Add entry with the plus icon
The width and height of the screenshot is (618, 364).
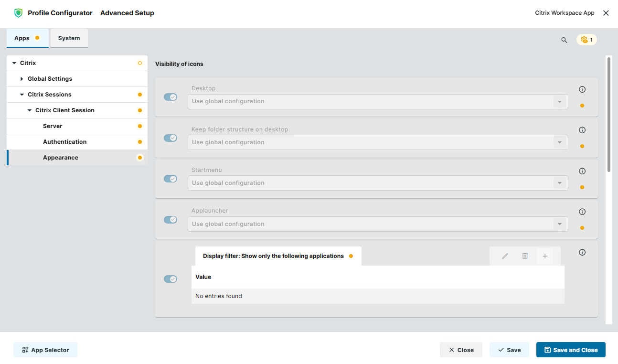click(544, 256)
